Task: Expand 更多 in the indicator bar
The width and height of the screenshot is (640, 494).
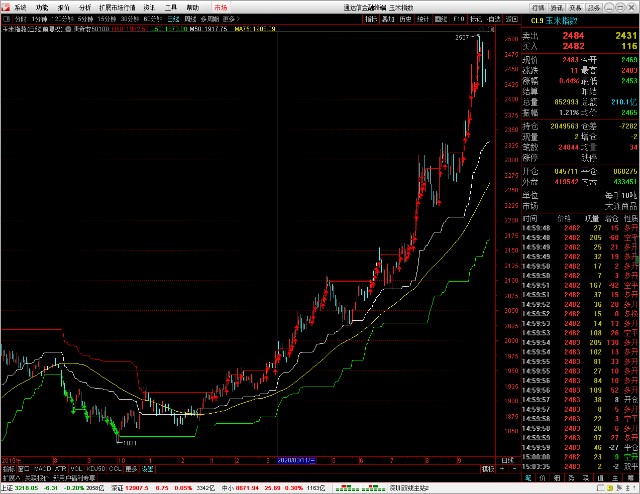Action: click(x=131, y=468)
